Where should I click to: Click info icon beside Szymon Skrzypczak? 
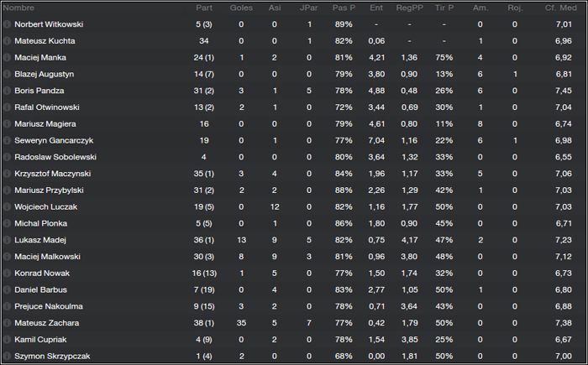(7, 356)
